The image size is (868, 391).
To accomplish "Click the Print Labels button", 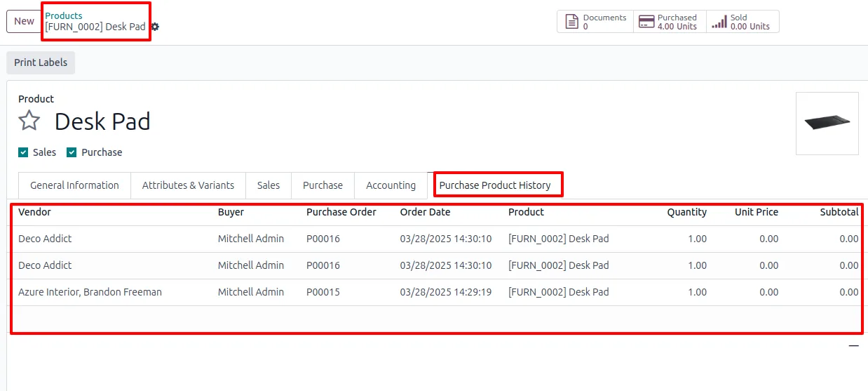I will [x=41, y=62].
